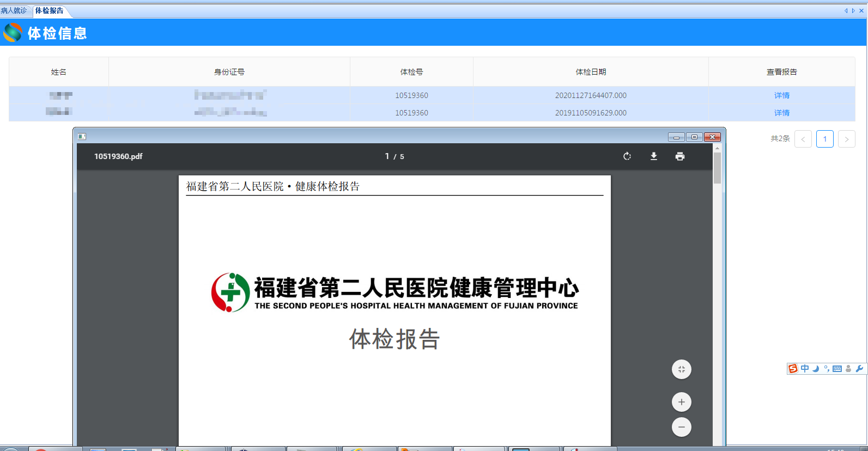
Task: Rotate the PDF page clockwise
Action: [x=627, y=156]
